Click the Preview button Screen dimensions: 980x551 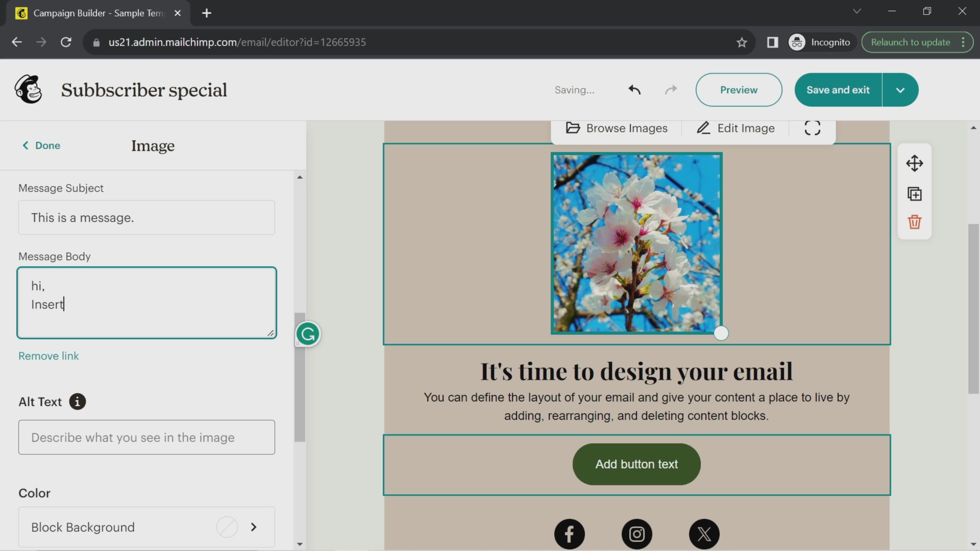(739, 90)
